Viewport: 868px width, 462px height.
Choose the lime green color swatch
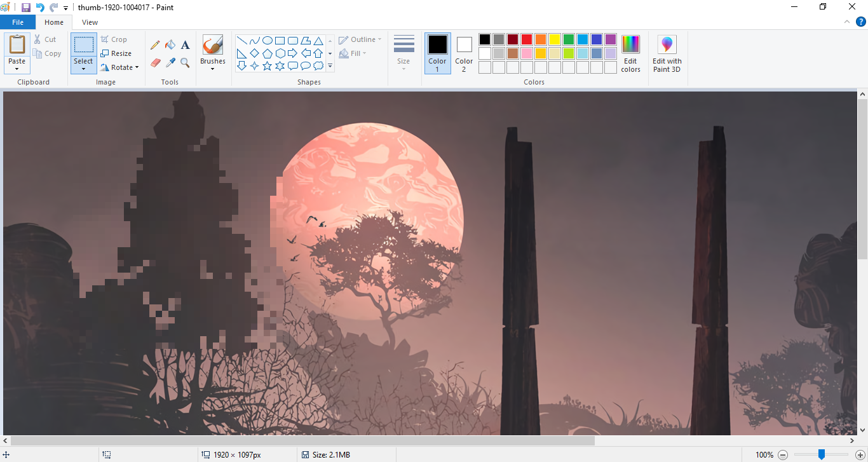(x=569, y=53)
